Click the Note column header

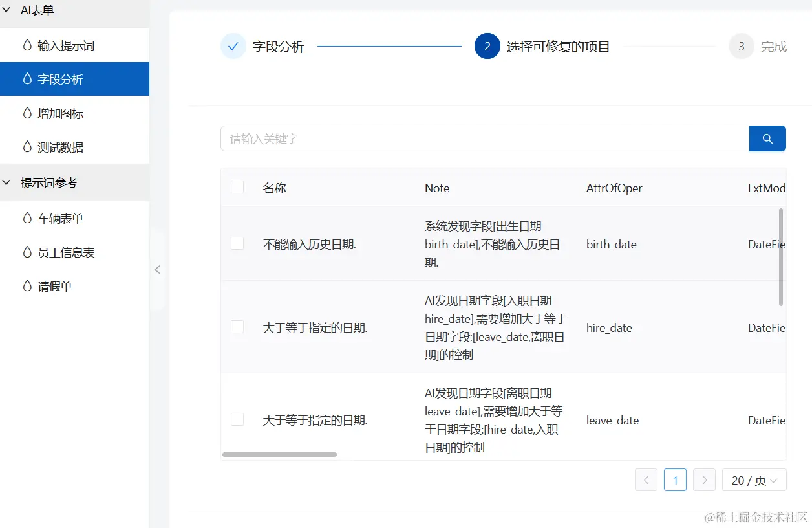[437, 188]
